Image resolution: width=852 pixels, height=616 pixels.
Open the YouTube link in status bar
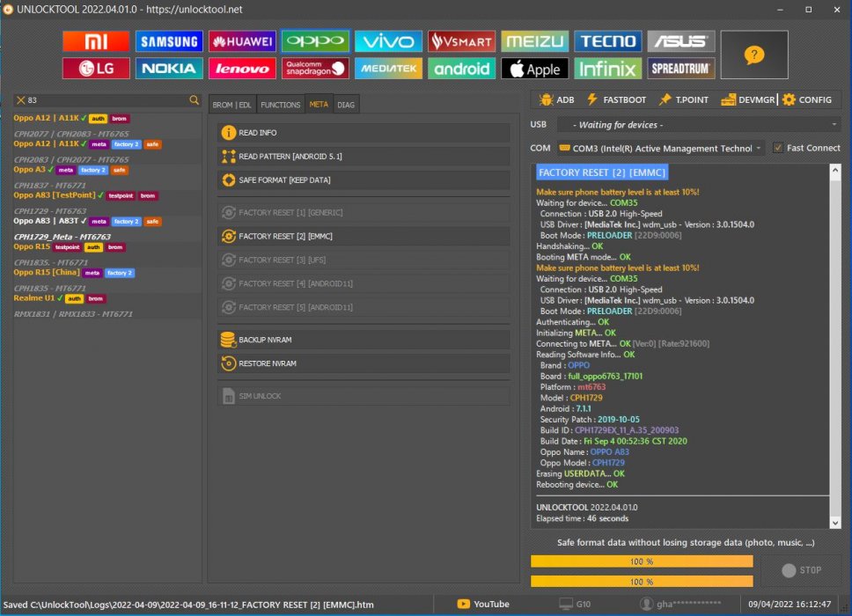(x=483, y=604)
